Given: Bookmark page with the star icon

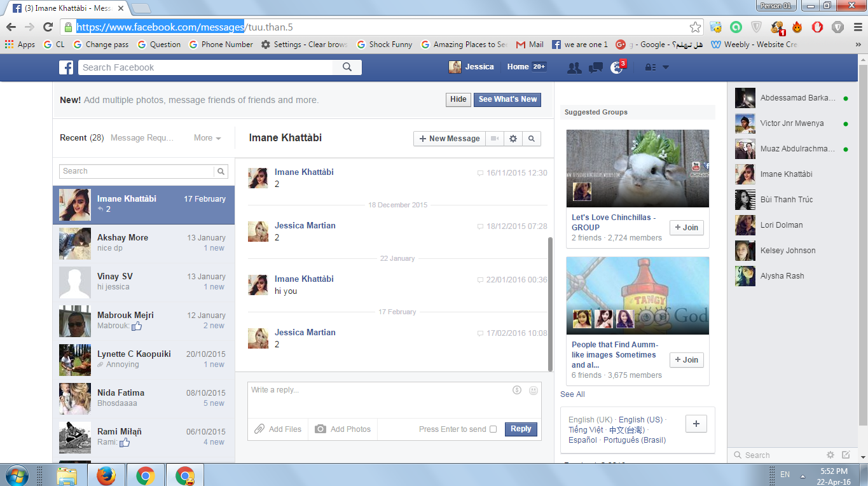Looking at the screenshot, I should tap(695, 27).
